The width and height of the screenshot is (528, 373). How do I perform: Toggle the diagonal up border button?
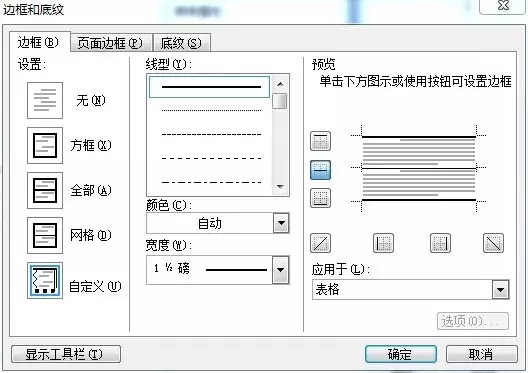pos(320,243)
